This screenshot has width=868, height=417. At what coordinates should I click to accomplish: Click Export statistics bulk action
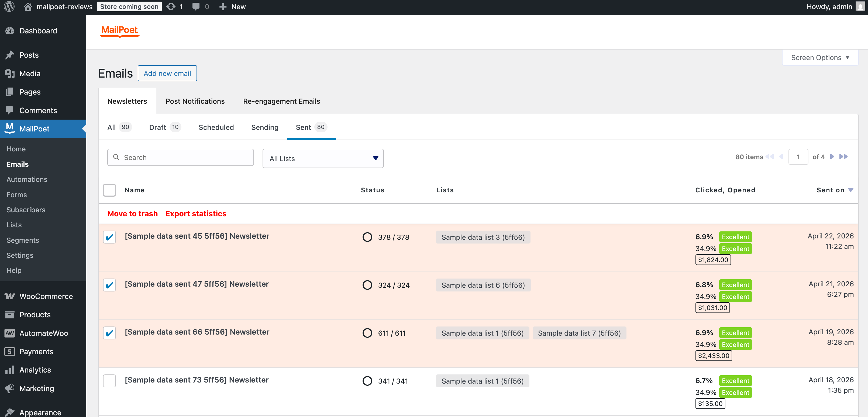click(196, 214)
